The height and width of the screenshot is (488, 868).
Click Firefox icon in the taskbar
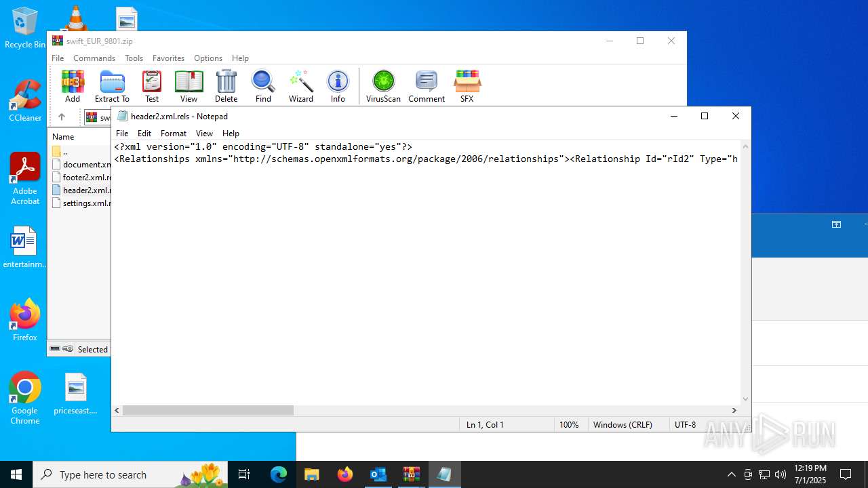345,474
